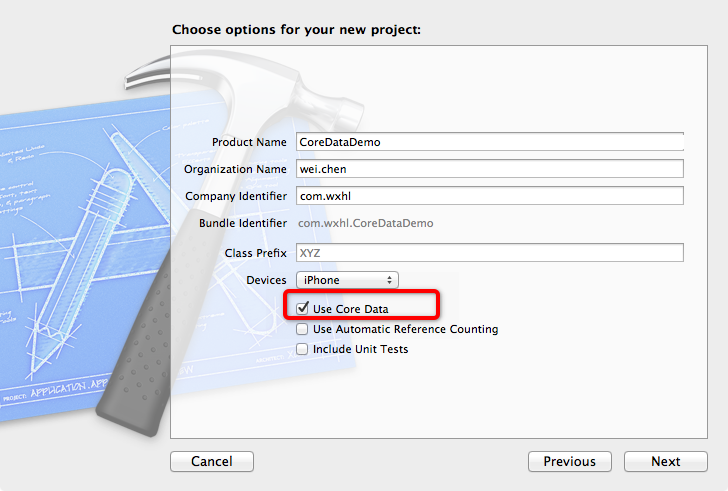
Task: Select the Company Identifier field
Action: (x=489, y=196)
